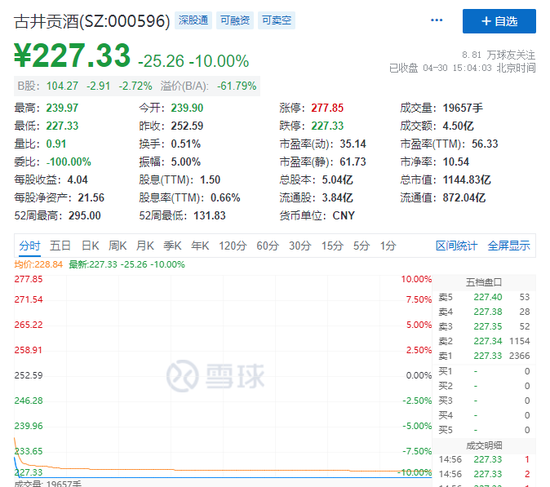Click the 市盈率(TTM) value 56.33
Viewport: 550px width, 487px height.
485,144
